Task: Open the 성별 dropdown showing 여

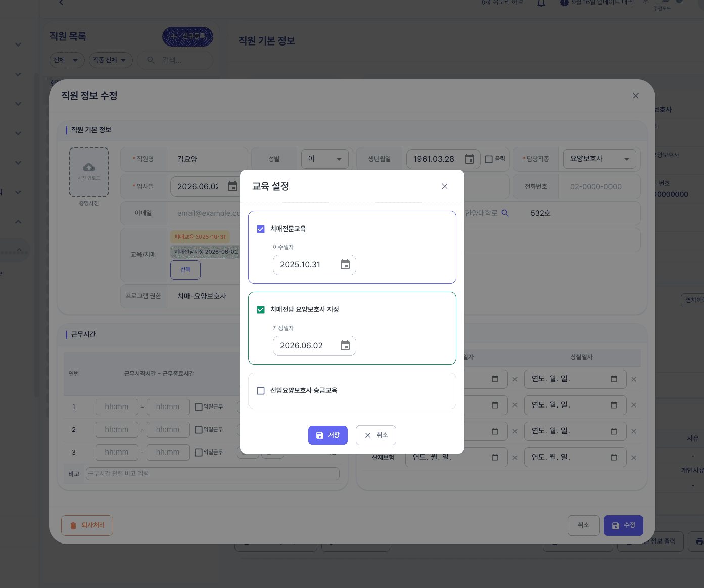Action: [x=325, y=159]
